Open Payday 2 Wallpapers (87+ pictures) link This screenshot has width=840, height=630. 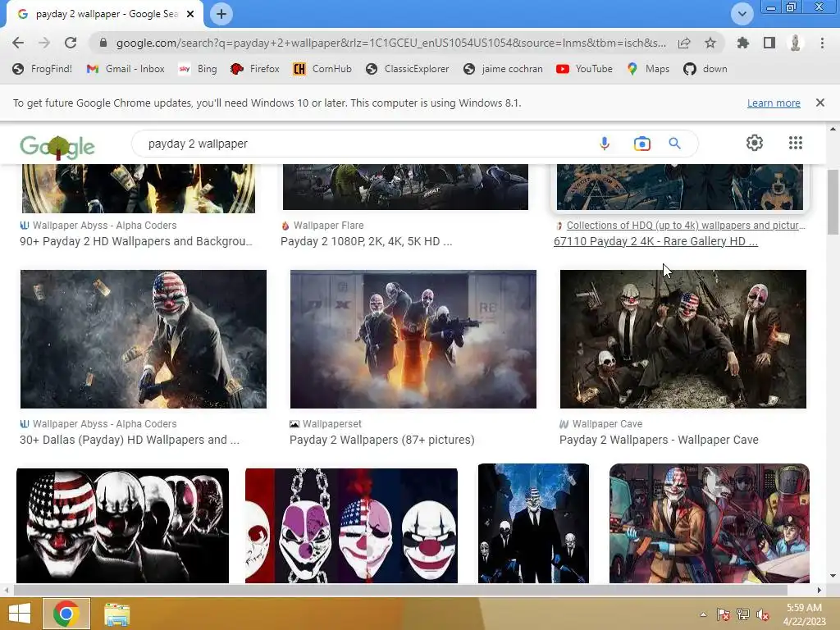tap(382, 440)
